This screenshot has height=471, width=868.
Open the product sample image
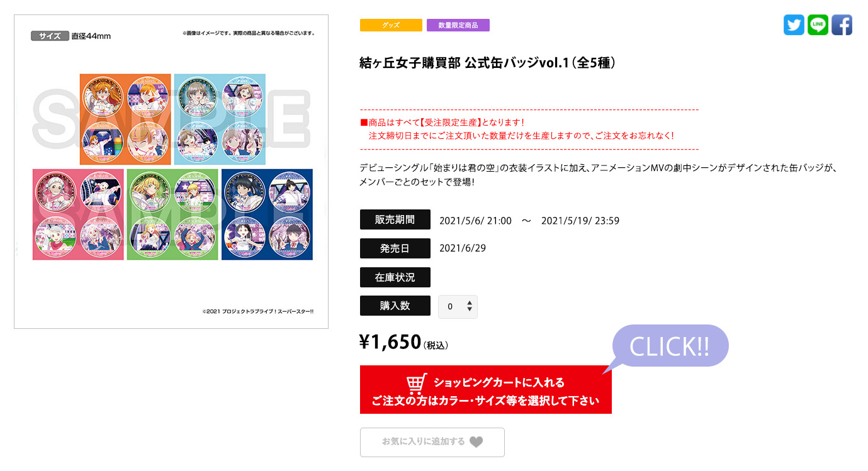[x=171, y=172]
